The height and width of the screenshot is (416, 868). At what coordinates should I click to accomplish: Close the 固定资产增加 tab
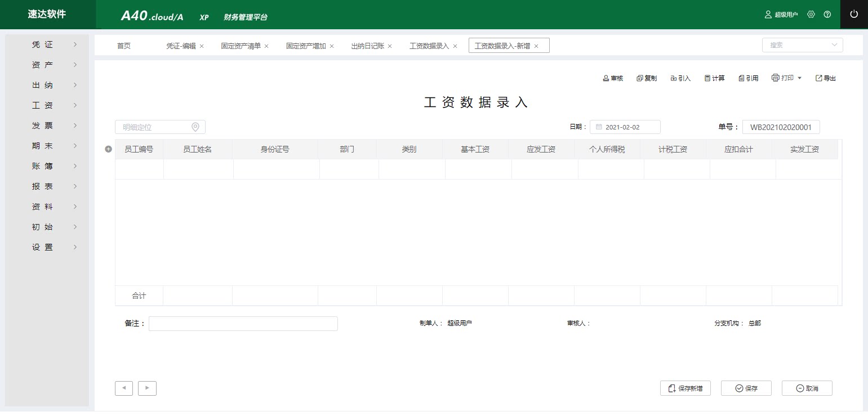click(x=332, y=46)
